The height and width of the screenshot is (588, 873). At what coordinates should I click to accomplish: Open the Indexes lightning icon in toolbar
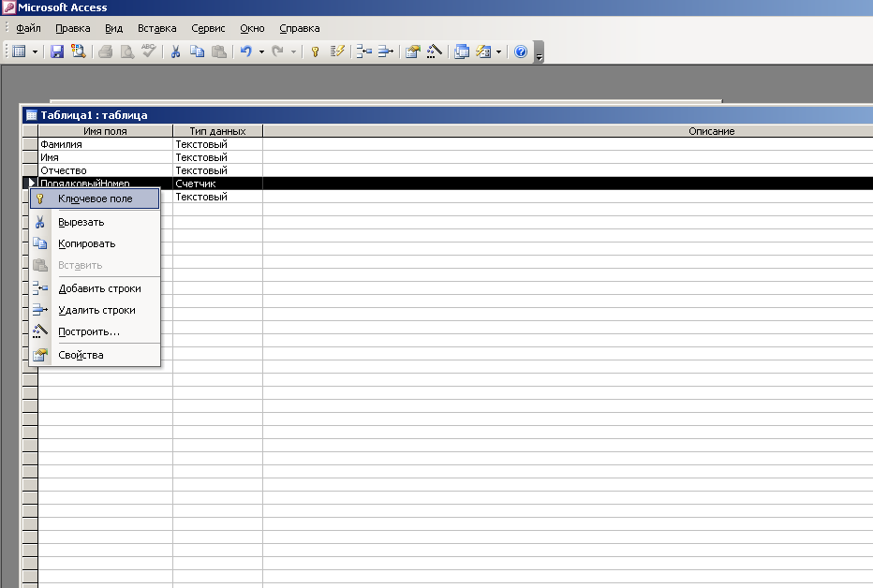pos(337,51)
